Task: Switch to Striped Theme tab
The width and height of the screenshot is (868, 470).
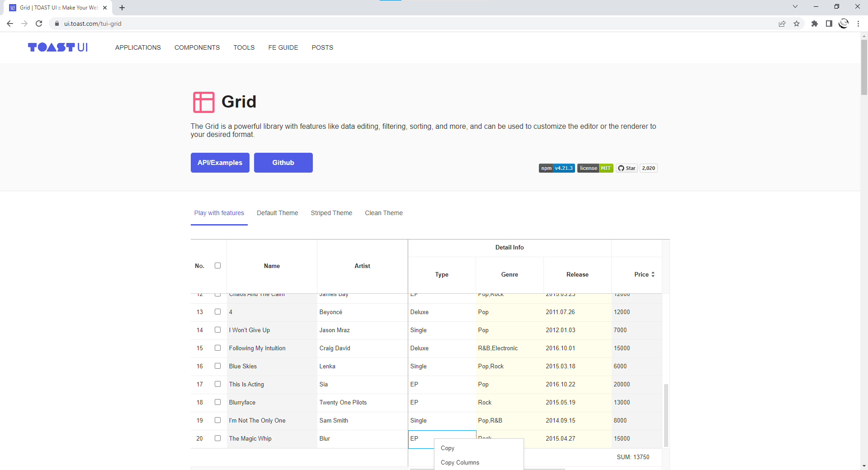Action: [331, 213]
